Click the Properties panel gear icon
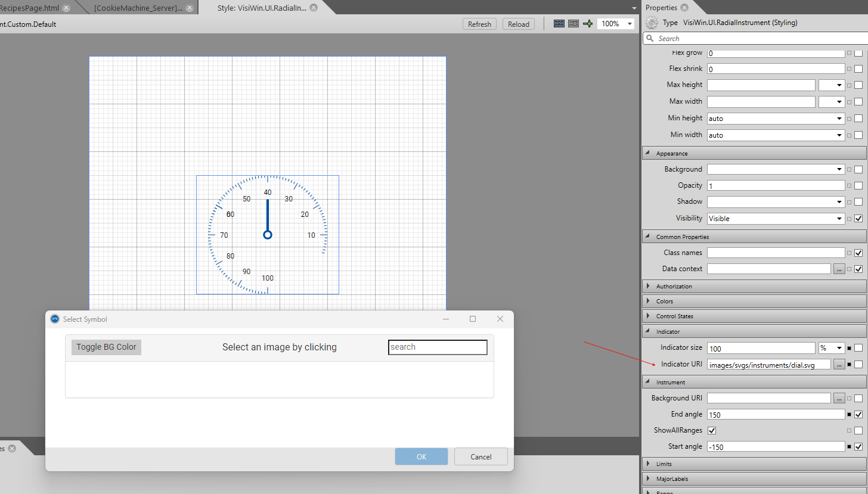868x494 pixels. pyautogui.click(x=651, y=22)
